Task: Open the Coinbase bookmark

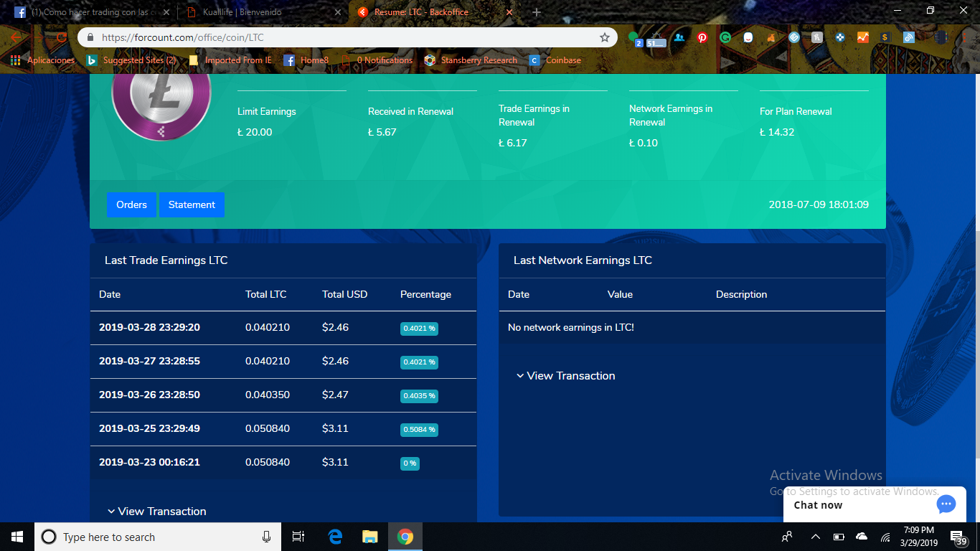Action: [x=555, y=60]
